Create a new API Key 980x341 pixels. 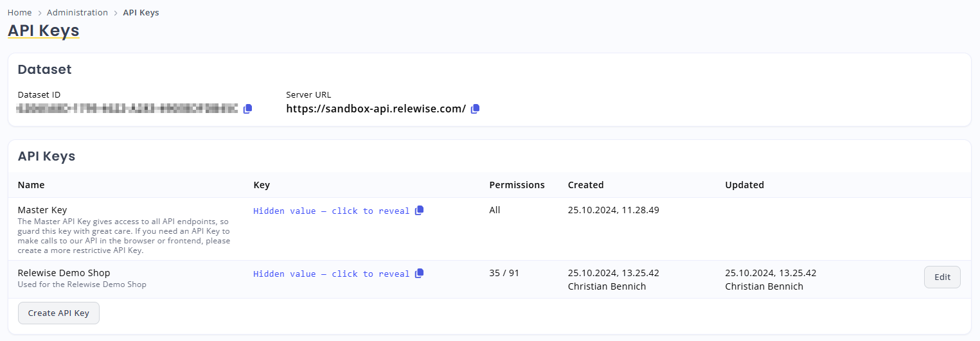(x=58, y=313)
